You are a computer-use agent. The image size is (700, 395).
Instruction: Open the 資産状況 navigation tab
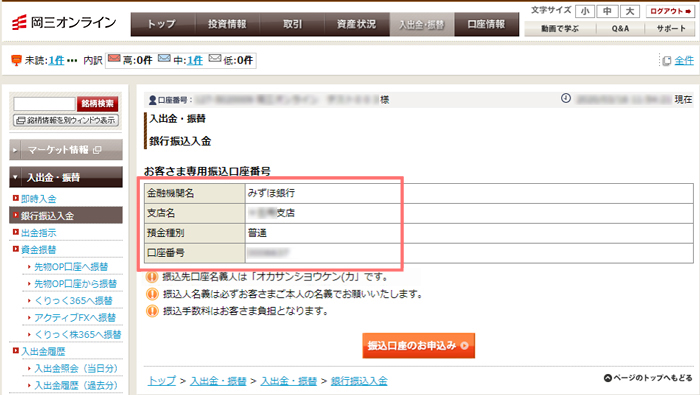(357, 24)
